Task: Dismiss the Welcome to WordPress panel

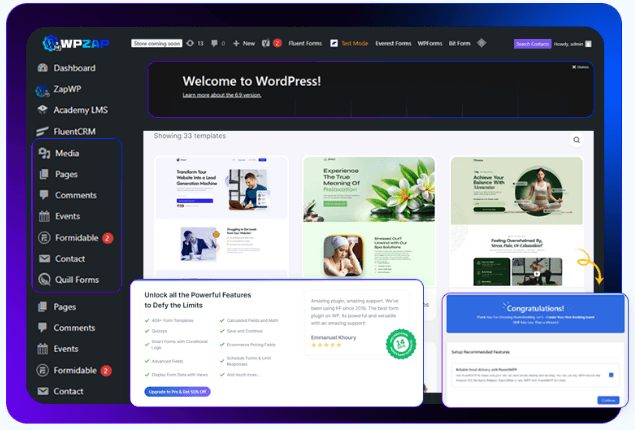Action: coord(580,67)
